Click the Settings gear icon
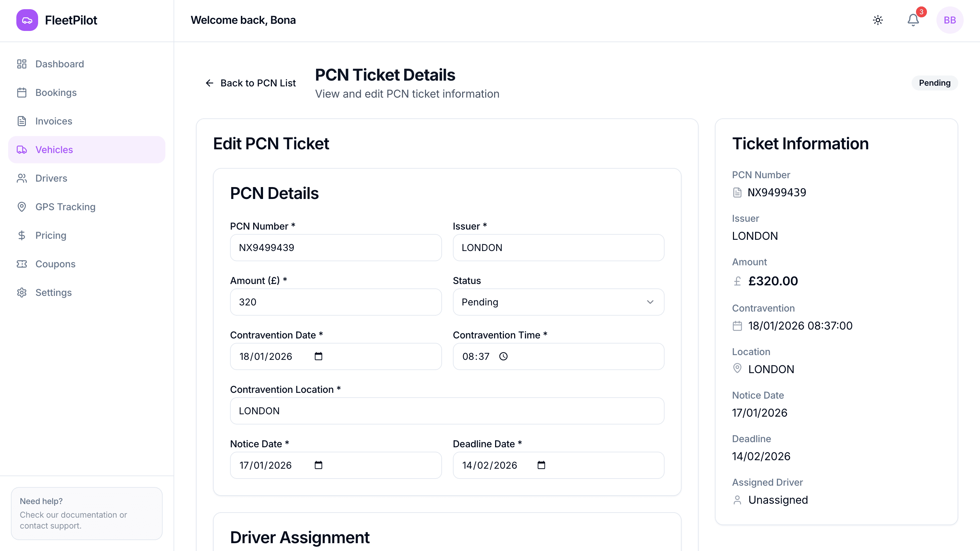 coord(22,293)
